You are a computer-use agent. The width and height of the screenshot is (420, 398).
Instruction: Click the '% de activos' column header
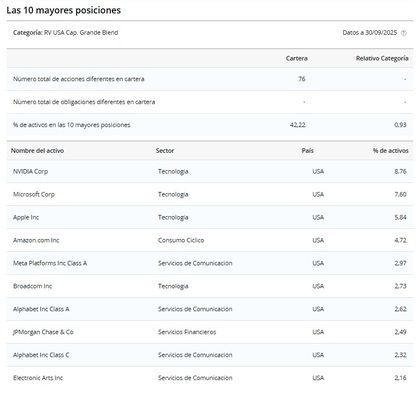point(391,151)
